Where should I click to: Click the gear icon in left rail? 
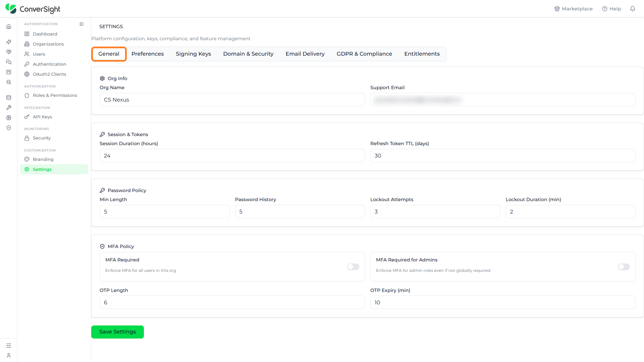point(9,118)
